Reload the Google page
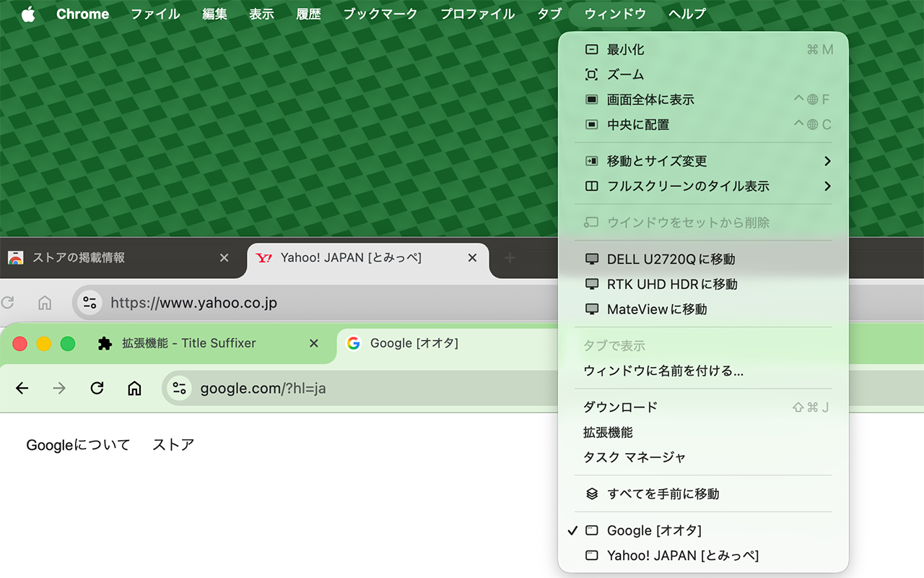The width and height of the screenshot is (924, 578). [x=97, y=389]
